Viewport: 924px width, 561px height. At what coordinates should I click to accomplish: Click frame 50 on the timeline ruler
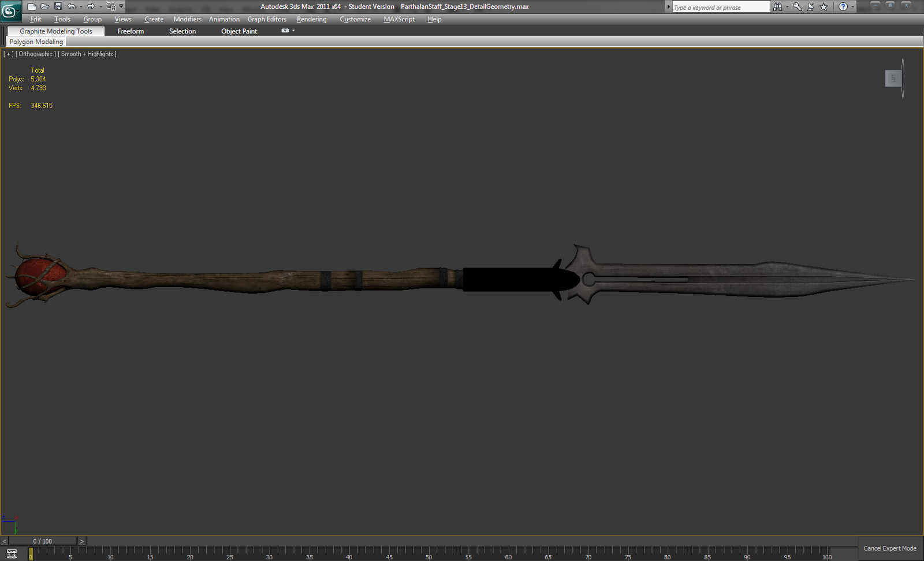[429, 553]
